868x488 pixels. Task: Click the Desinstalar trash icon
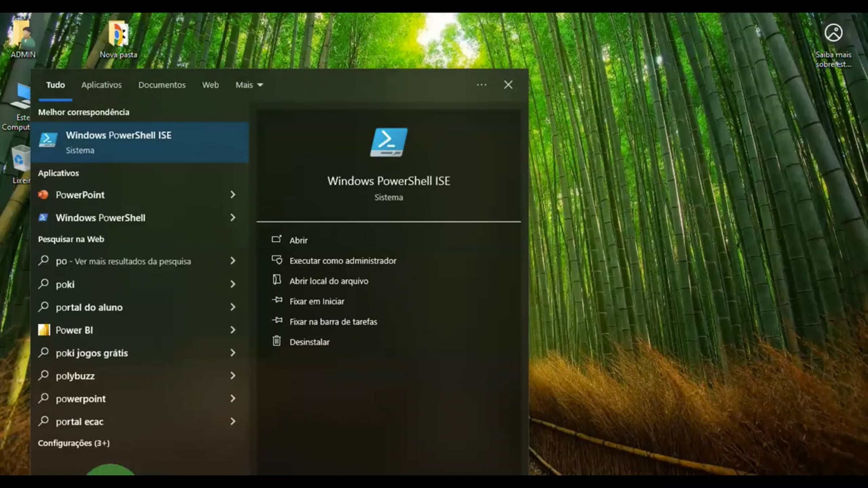277,341
